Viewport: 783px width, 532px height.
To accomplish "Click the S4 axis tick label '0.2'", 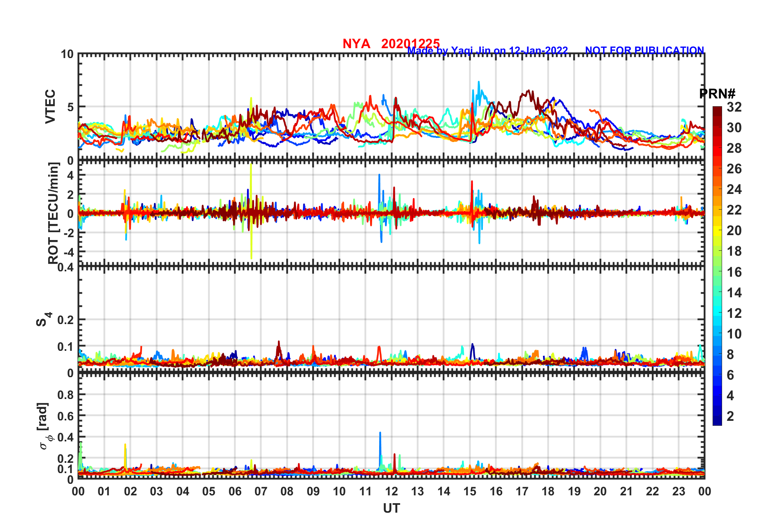I will pos(65,320).
